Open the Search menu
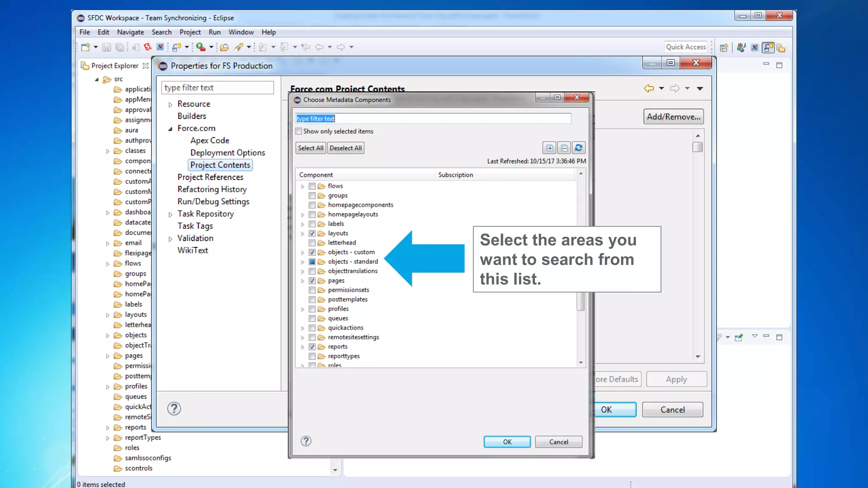The height and width of the screenshot is (488, 868). [x=161, y=32]
